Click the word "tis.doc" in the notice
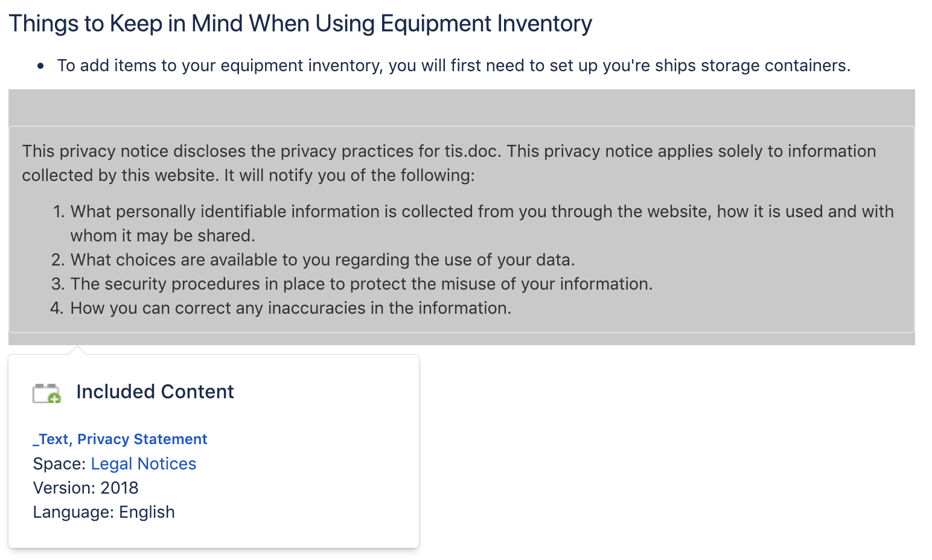The height and width of the screenshot is (560, 932). (x=471, y=151)
